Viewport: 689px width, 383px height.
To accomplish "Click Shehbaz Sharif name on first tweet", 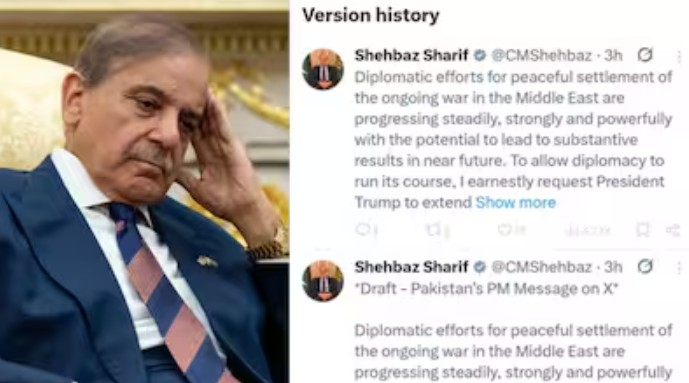I will coord(411,55).
